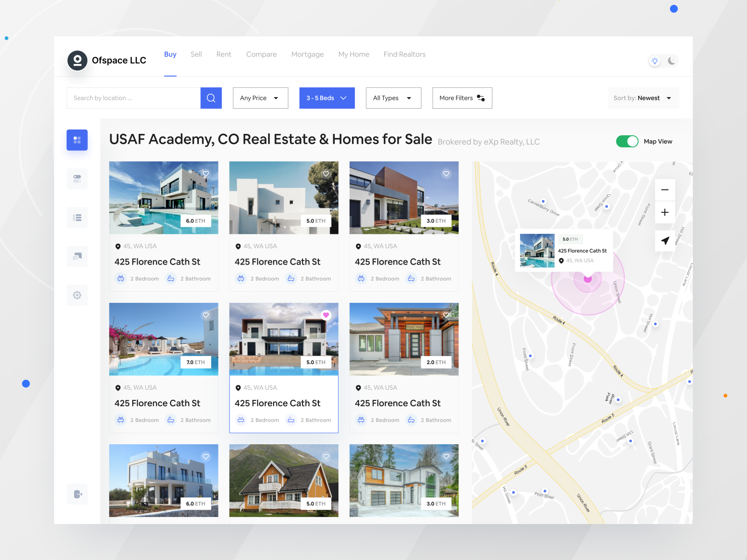This screenshot has width=747, height=560.
Task: Unfavorite the pink heart on 5.0 ETH listing
Action: pos(326,315)
